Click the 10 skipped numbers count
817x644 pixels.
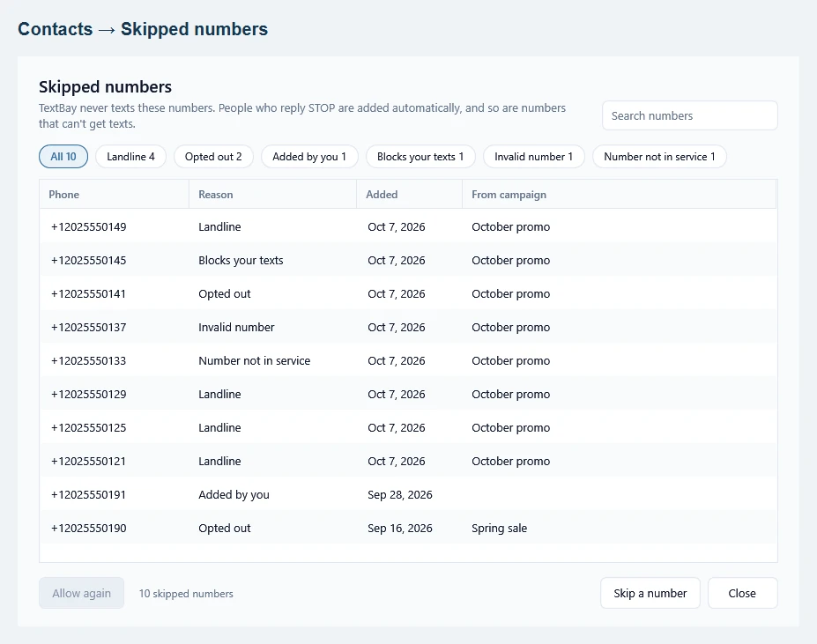pos(186,594)
